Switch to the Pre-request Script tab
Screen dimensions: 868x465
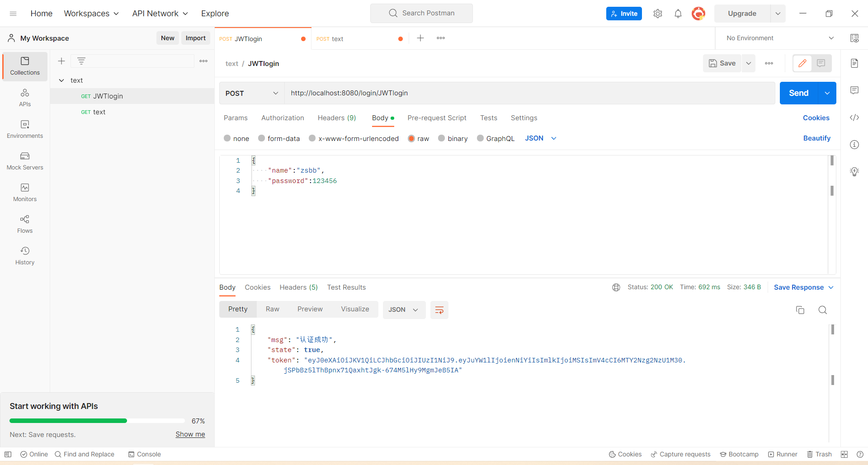(437, 118)
